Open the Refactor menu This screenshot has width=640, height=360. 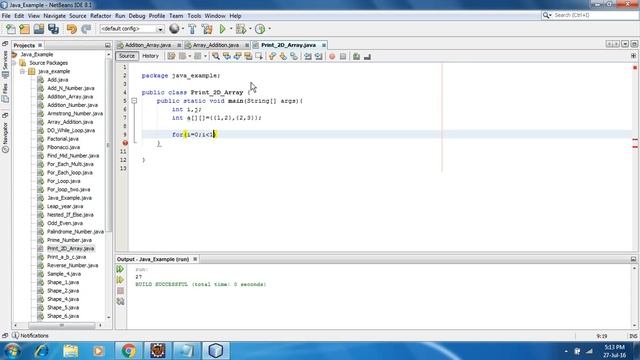click(x=100, y=16)
